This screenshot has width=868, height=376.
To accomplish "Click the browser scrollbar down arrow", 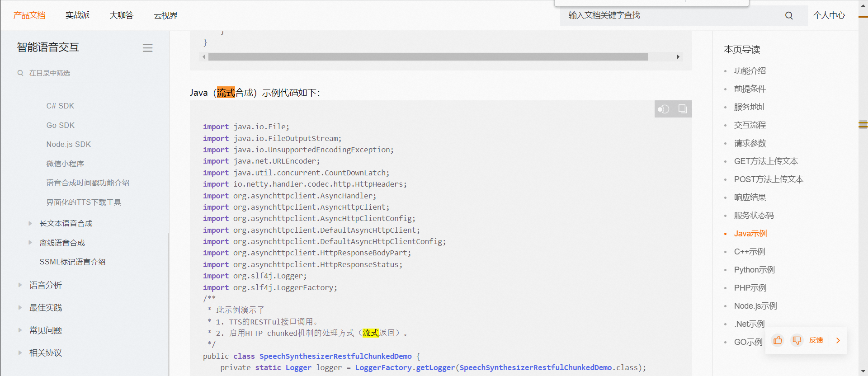I will (863, 371).
